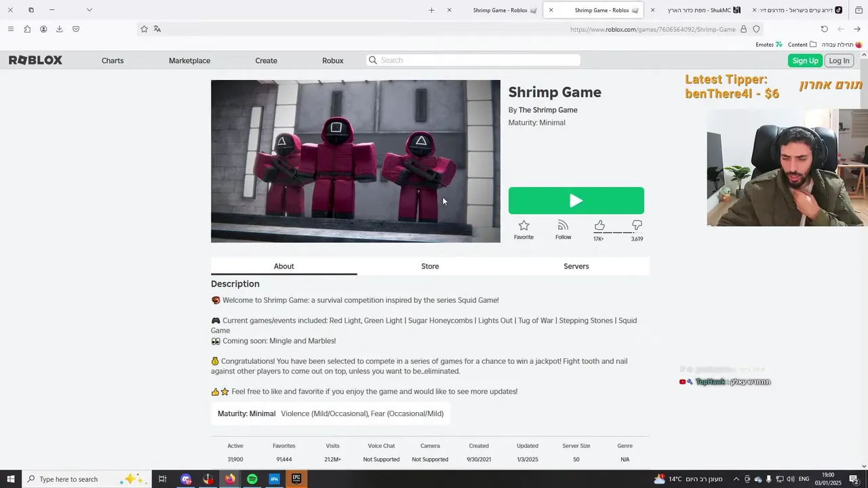The height and width of the screenshot is (488, 868).
Task: Open The Shrimp Game creator link
Action: point(548,110)
